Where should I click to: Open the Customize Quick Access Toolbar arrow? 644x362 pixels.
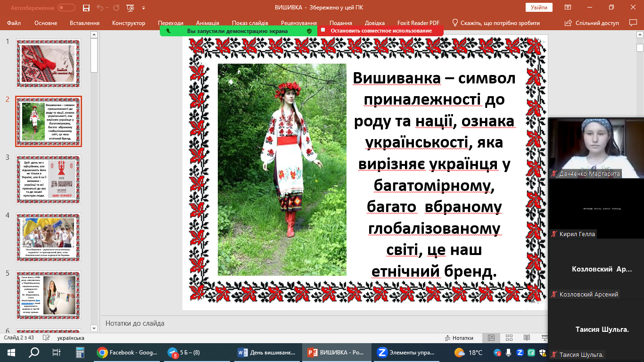[x=143, y=8]
